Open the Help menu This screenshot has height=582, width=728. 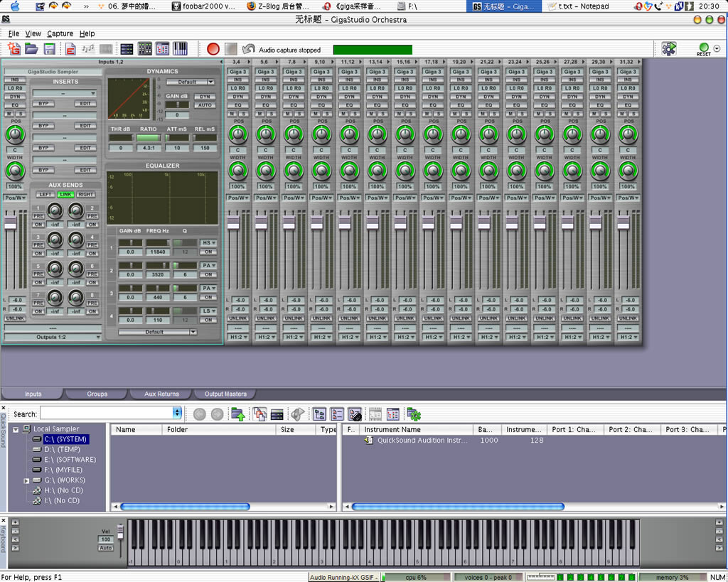87,33
